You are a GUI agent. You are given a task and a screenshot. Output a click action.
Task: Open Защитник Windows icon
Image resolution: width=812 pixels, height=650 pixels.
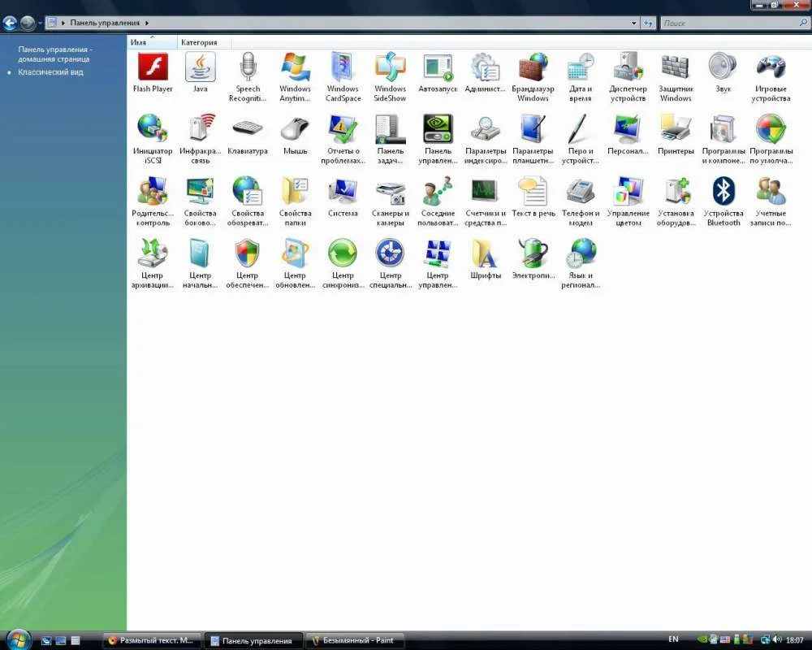pyautogui.click(x=676, y=76)
